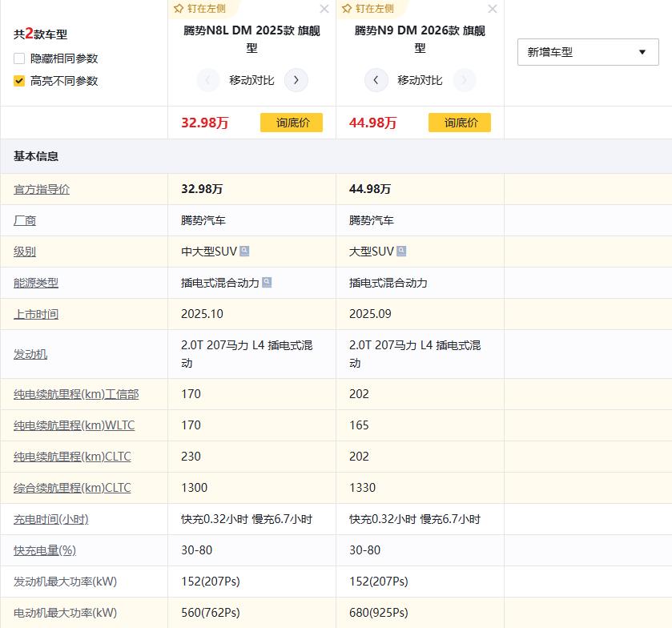
Task: Pin the 腾势N8L column to the left side
Action: (199, 9)
